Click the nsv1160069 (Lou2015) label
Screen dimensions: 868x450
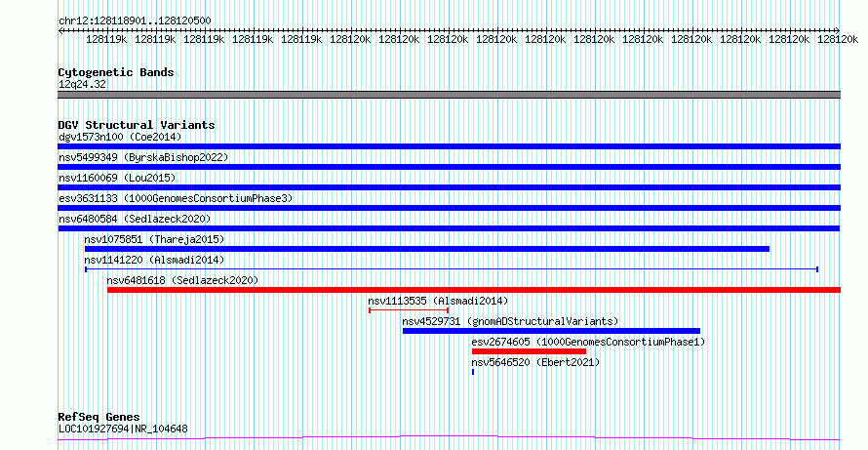click(x=117, y=178)
